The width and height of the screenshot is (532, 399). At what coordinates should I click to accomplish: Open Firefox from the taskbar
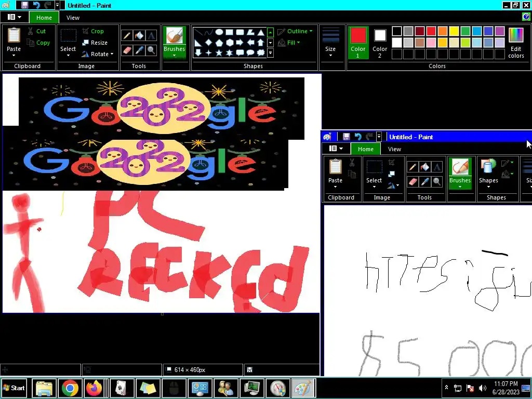click(x=95, y=388)
